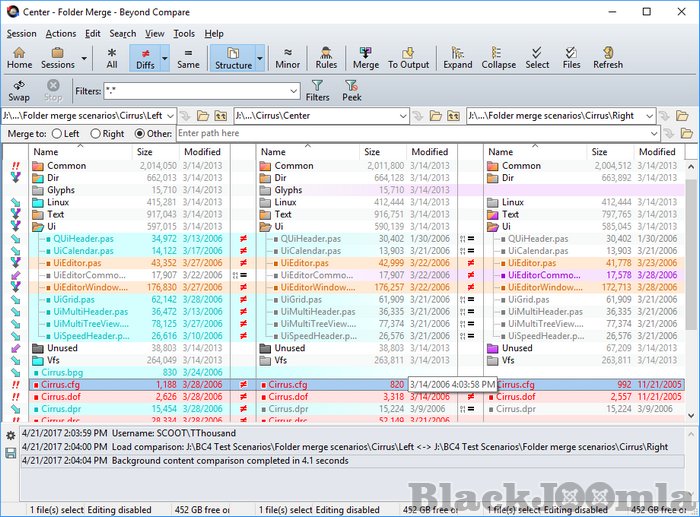Click the Swap sides icon
This screenshot has width=700, height=517.
(x=19, y=91)
